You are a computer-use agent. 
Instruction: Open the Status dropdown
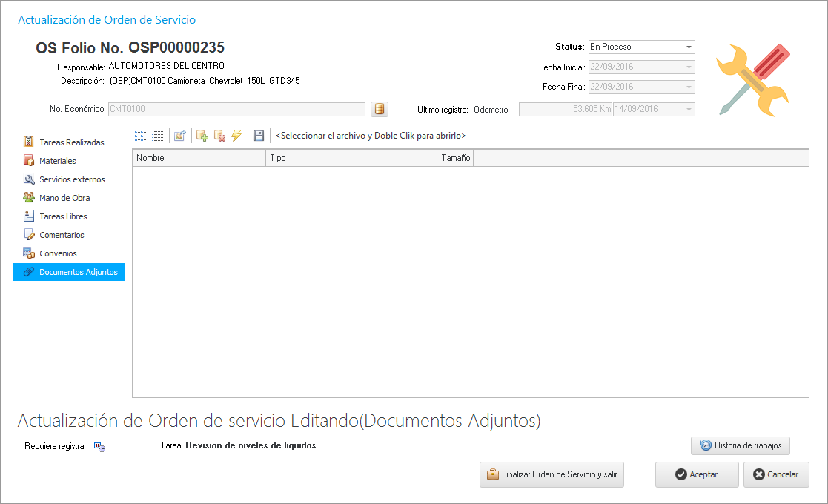pyautogui.click(x=689, y=47)
